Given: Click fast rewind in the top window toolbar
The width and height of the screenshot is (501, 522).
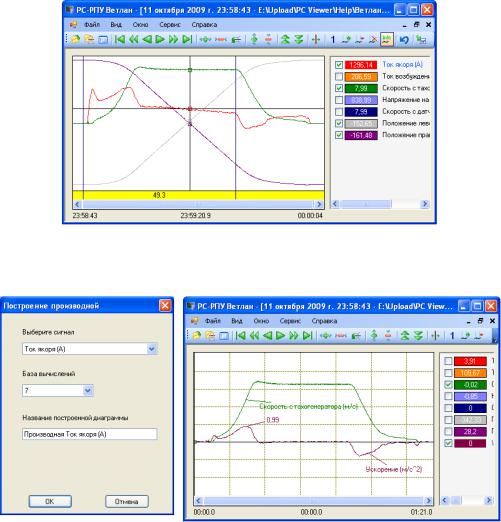Looking at the screenshot, I should coord(133,39).
